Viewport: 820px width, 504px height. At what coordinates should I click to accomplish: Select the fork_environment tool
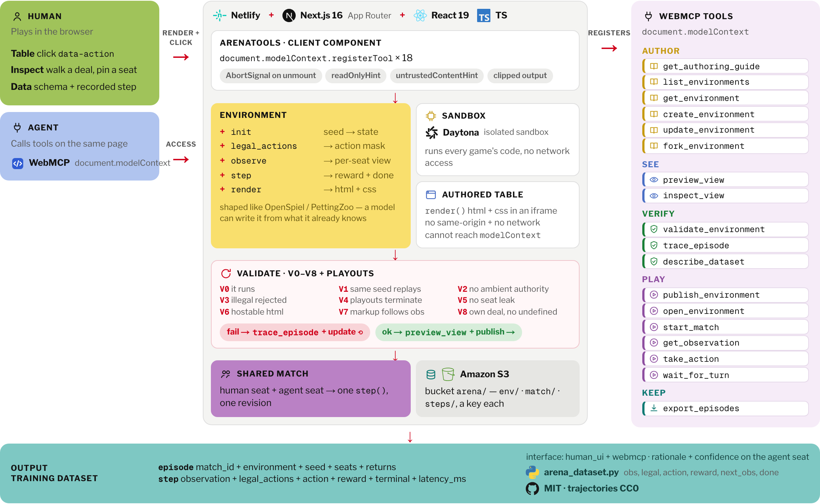click(x=725, y=146)
